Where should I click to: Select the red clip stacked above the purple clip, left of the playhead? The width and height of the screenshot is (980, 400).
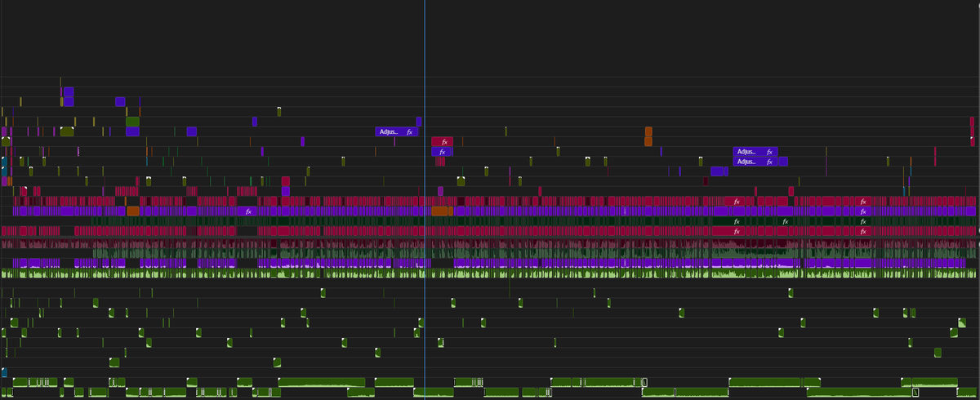[286, 181]
